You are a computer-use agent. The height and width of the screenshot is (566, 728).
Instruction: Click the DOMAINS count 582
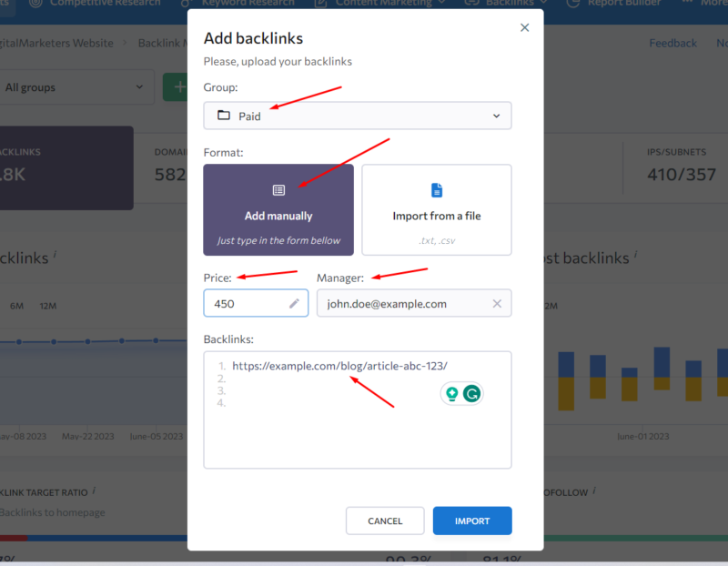click(x=171, y=175)
